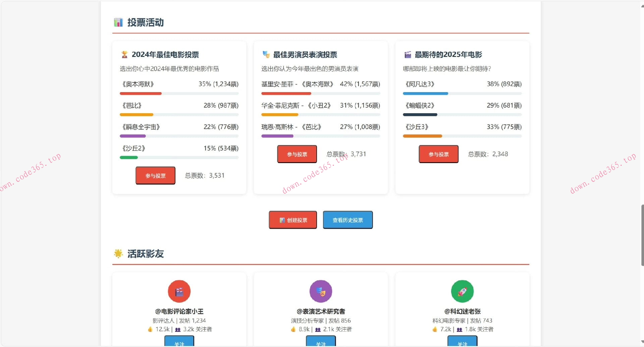Open 表演艺术研究者's purple masks avatar
This screenshot has height=347, width=644.
pyautogui.click(x=320, y=291)
